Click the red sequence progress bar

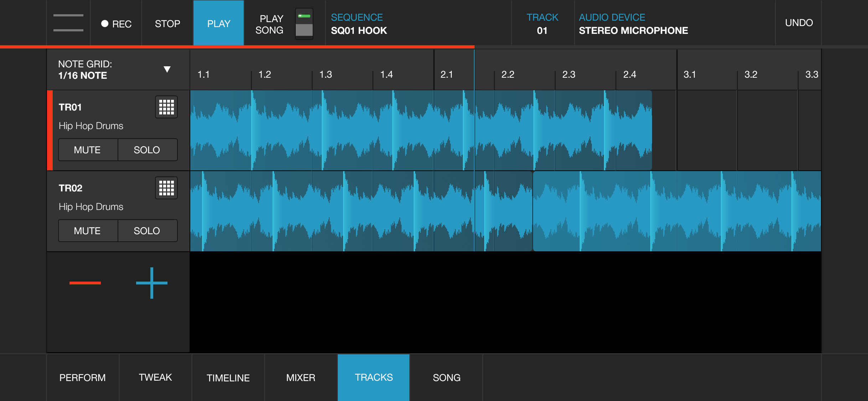[237, 47]
